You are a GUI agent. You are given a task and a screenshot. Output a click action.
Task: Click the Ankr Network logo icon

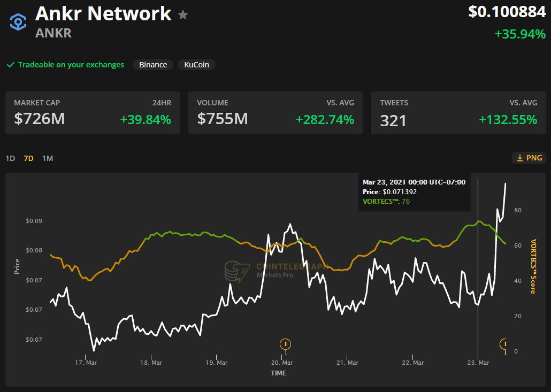tap(18, 22)
